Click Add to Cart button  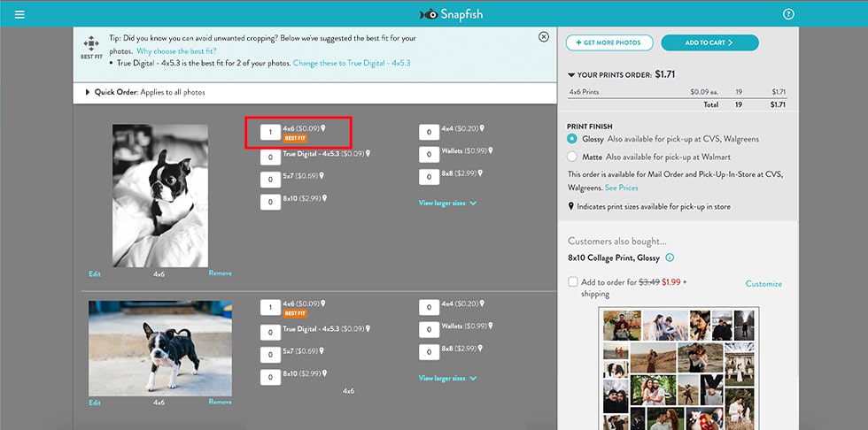pyautogui.click(x=709, y=42)
